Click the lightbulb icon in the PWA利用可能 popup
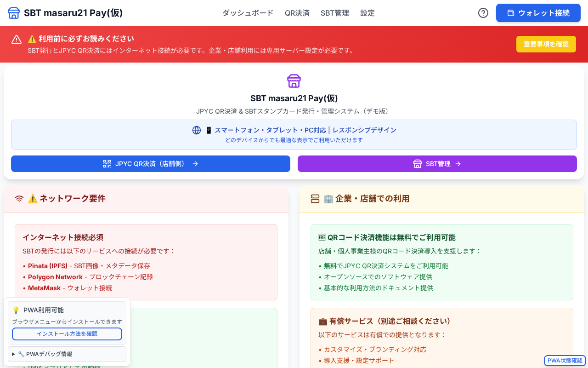 16,310
